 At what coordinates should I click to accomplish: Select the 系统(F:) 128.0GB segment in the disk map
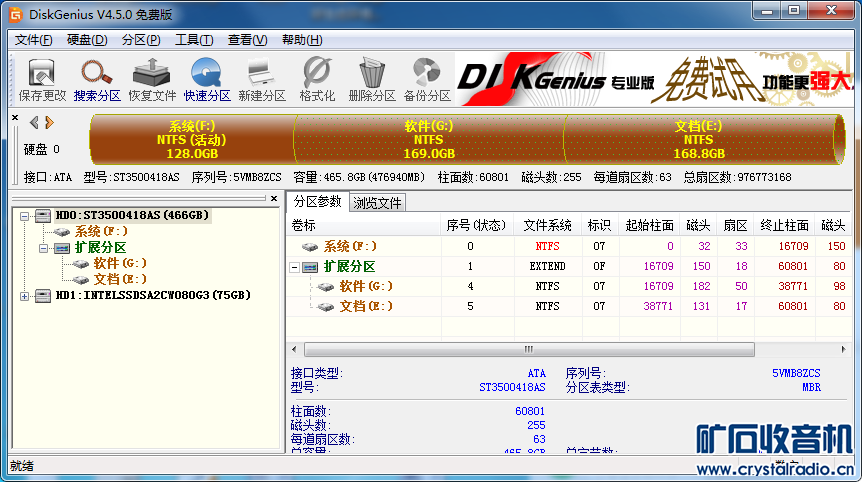pos(192,140)
